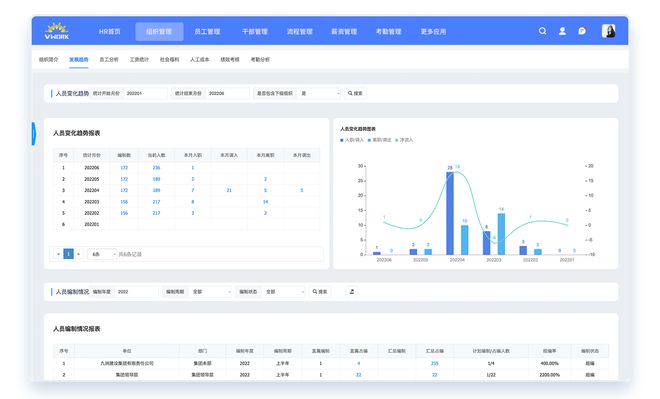The width and height of the screenshot is (660, 399).
Task: Click 400.00% over-staffing rate cell
Action: (549, 363)
